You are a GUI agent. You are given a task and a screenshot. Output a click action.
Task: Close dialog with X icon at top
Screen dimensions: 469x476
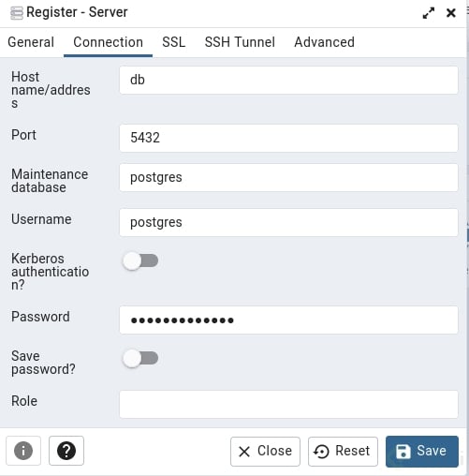point(451,13)
